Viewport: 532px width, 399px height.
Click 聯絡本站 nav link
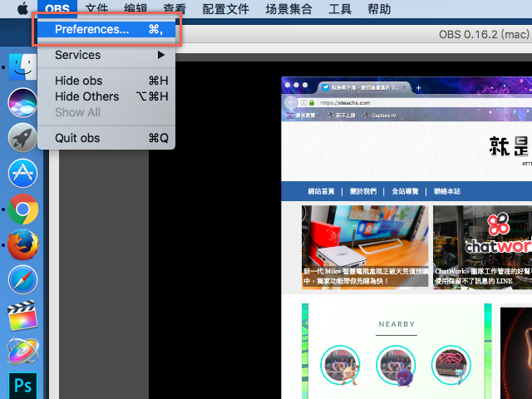(x=447, y=191)
